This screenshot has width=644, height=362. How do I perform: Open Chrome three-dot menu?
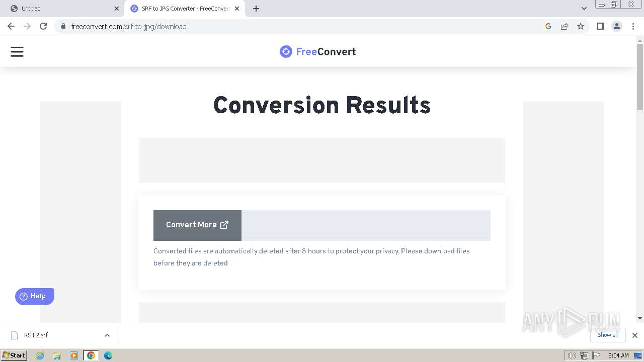[x=633, y=26]
